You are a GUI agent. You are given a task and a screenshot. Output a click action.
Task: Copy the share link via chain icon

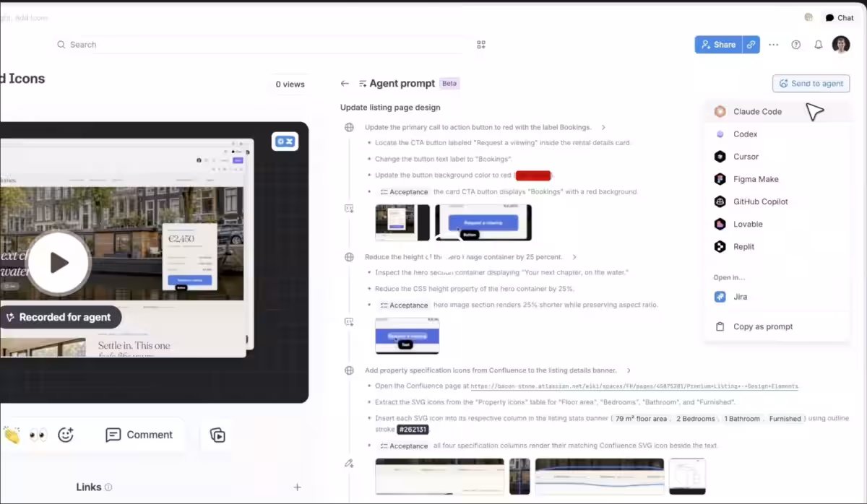(x=751, y=45)
